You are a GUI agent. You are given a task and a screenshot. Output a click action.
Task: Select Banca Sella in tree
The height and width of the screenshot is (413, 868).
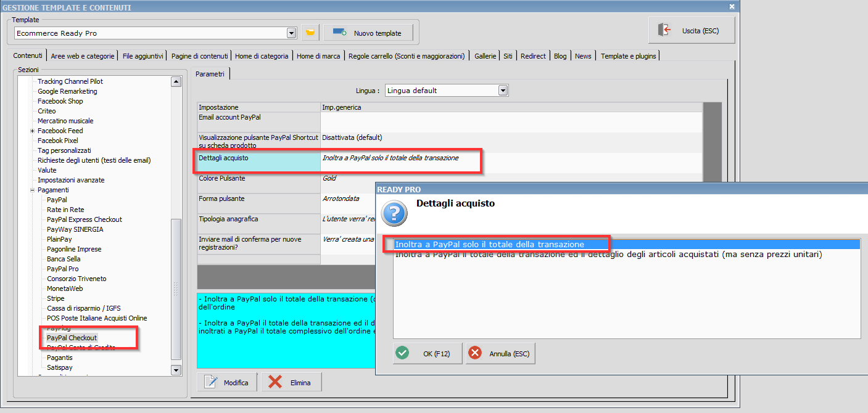(x=64, y=259)
